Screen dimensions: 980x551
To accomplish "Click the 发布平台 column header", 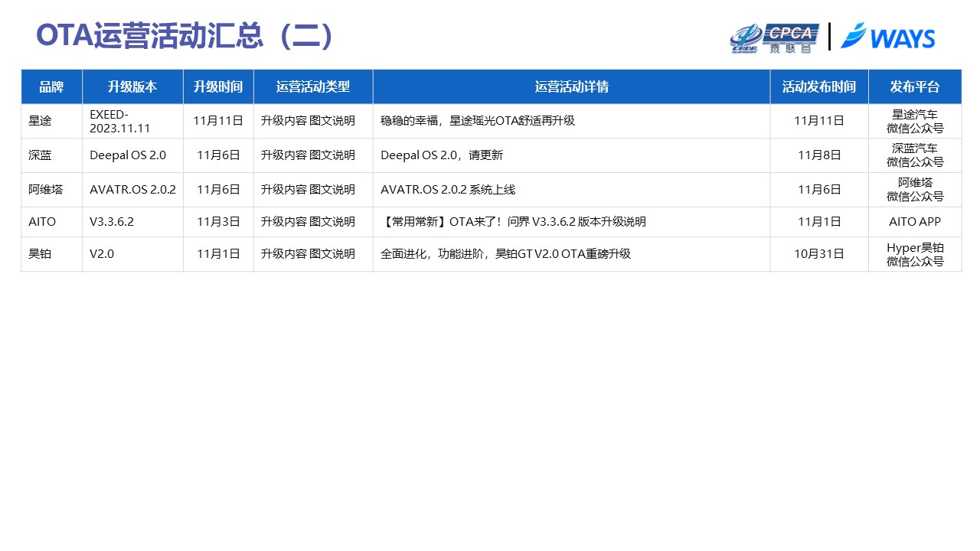I will tap(915, 86).
